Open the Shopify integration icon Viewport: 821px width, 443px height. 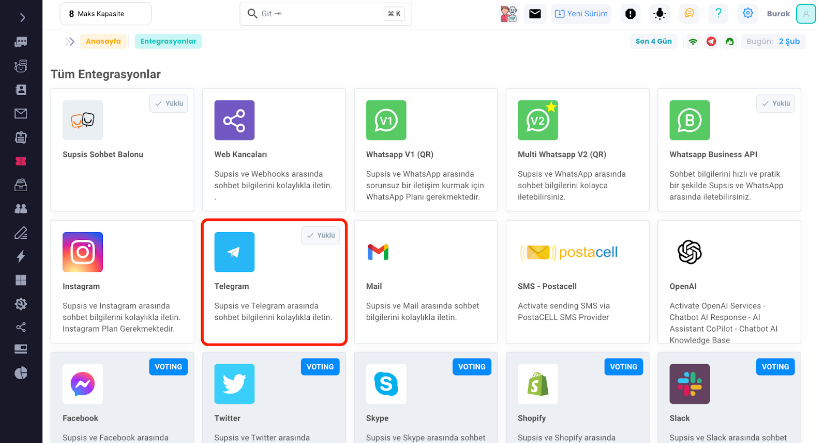[538, 384]
